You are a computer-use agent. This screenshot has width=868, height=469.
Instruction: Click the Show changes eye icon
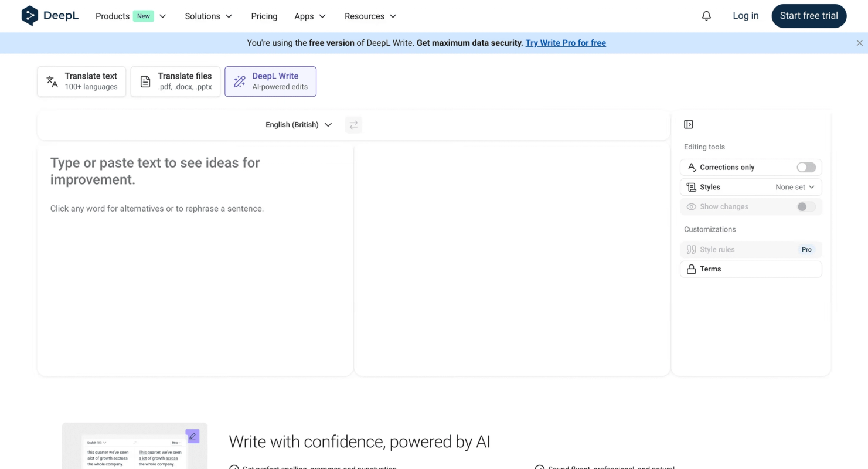pyautogui.click(x=692, y=207)
